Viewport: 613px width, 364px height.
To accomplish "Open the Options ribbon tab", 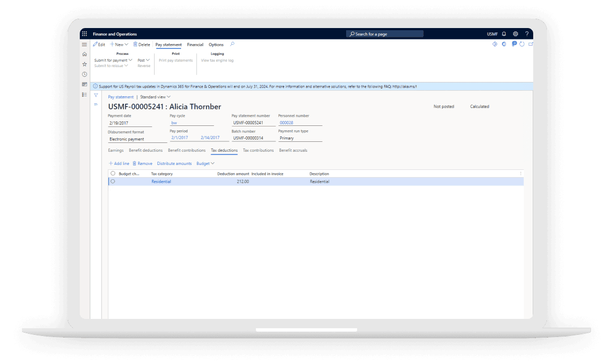I will point(216,45).
